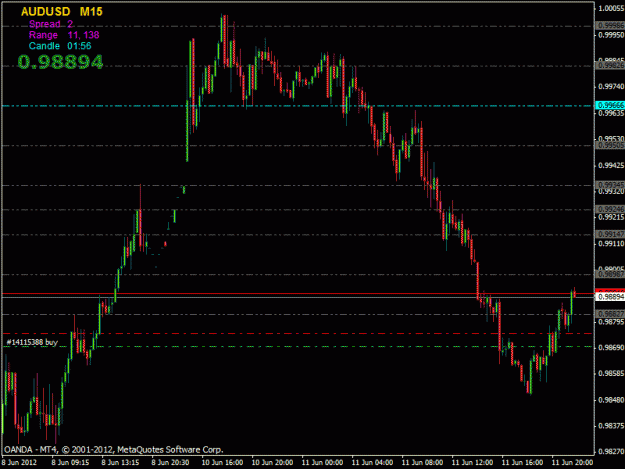
Task: Click the 0.98480 price scale label
Action: pos(611,400)
